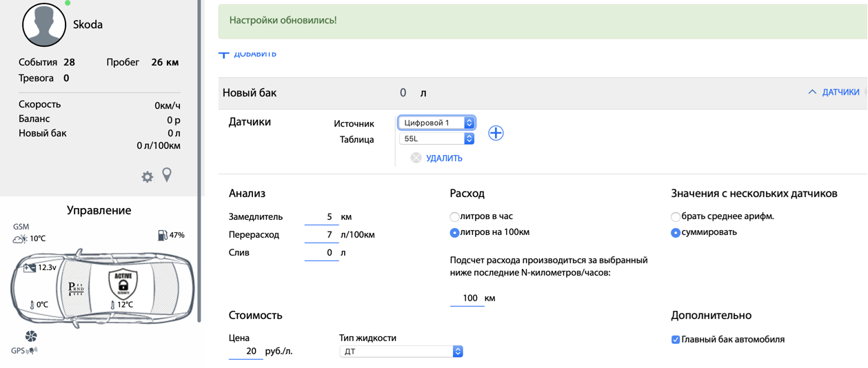Image resolution: width=868 pixels, height=368 pixels.
Task: Click the blue plus icon to add a sensor
Action: coord(496,133)
